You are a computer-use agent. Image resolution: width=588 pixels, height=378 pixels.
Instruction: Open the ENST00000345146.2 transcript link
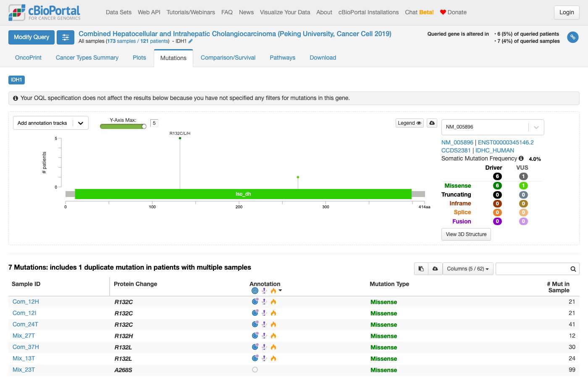pyautogui.click(x=506, y=142)
